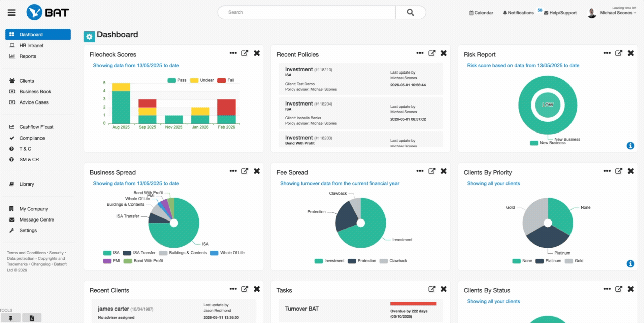Open Help/Support link
Viewport: 644px width, 323px height.
(x=560, y=13)
